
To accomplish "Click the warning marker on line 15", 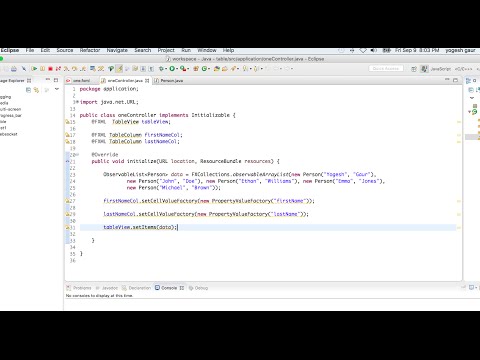I will click(x=67, y=122).
